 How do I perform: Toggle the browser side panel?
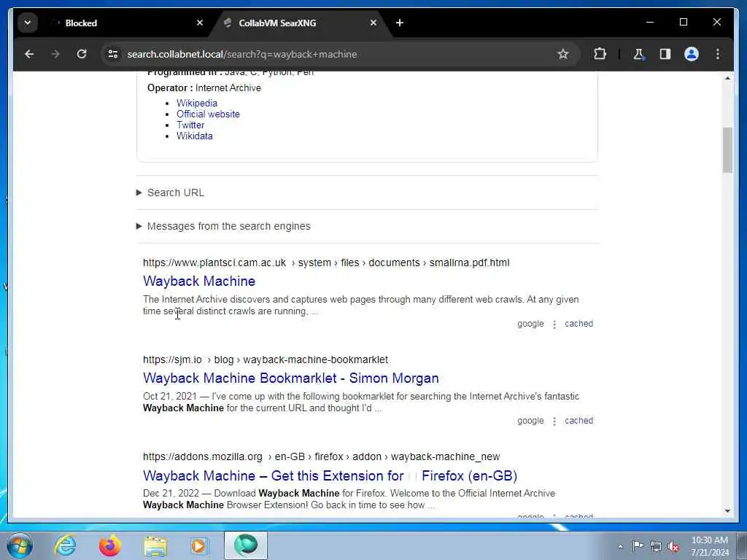click(x=665, y=54)
